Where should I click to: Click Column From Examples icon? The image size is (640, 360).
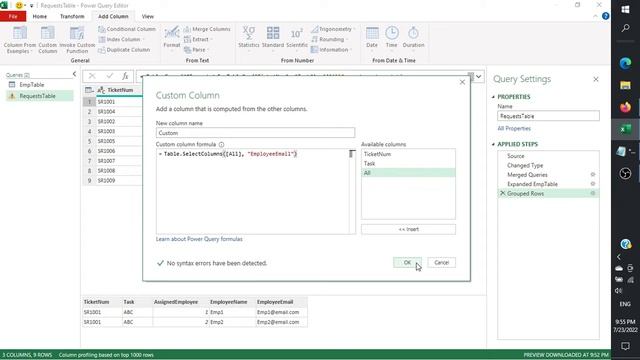click(x=20, y=33)
